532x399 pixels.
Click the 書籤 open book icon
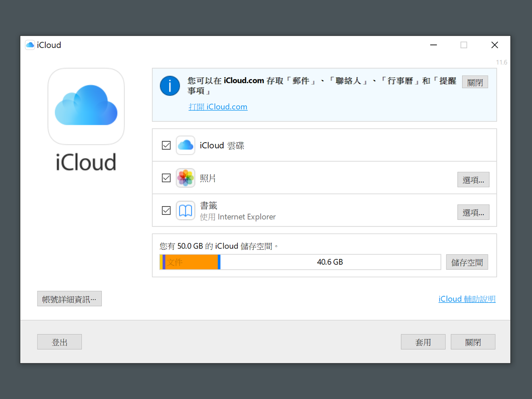click(x=185, y=211)
